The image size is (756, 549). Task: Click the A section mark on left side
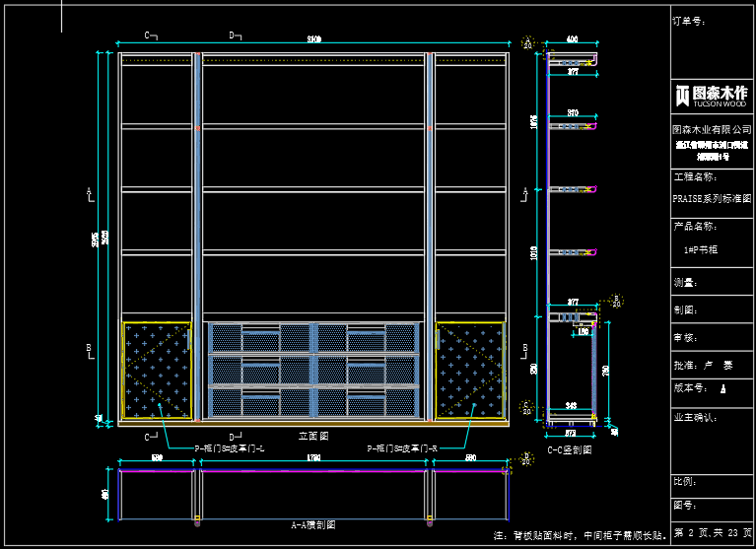point(89,191)
